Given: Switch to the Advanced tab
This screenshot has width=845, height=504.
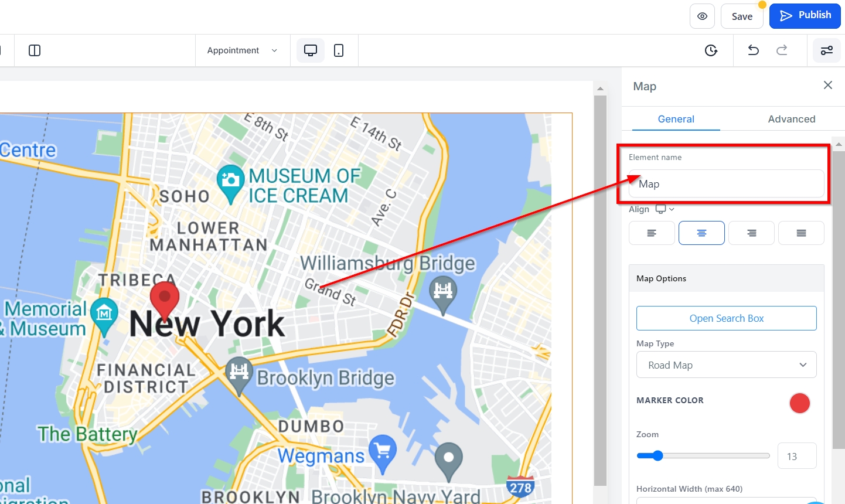Looking at the screenshot, I should [791, 119].
